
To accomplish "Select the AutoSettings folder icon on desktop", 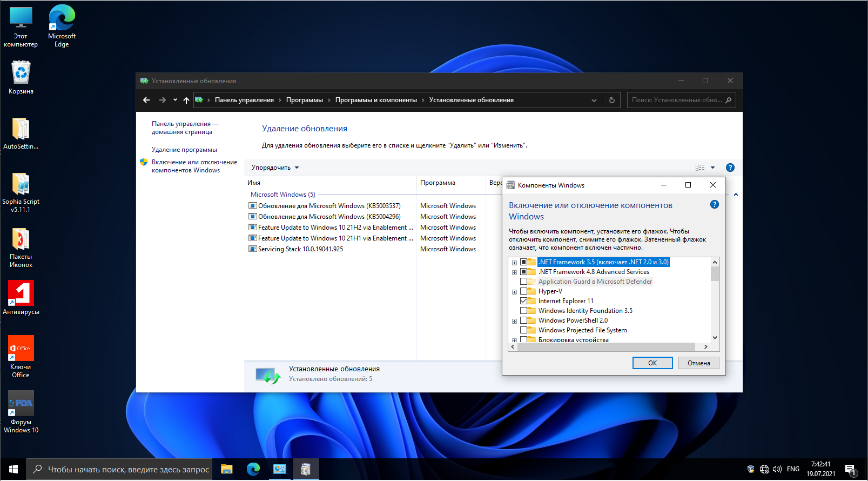I will (21, 133).
